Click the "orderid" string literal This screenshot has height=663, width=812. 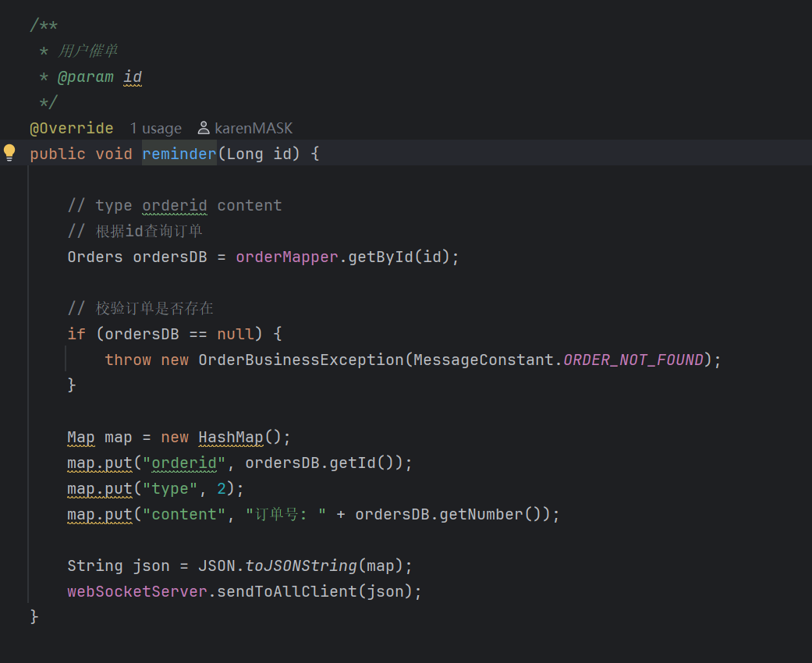[x=184, y=463]
